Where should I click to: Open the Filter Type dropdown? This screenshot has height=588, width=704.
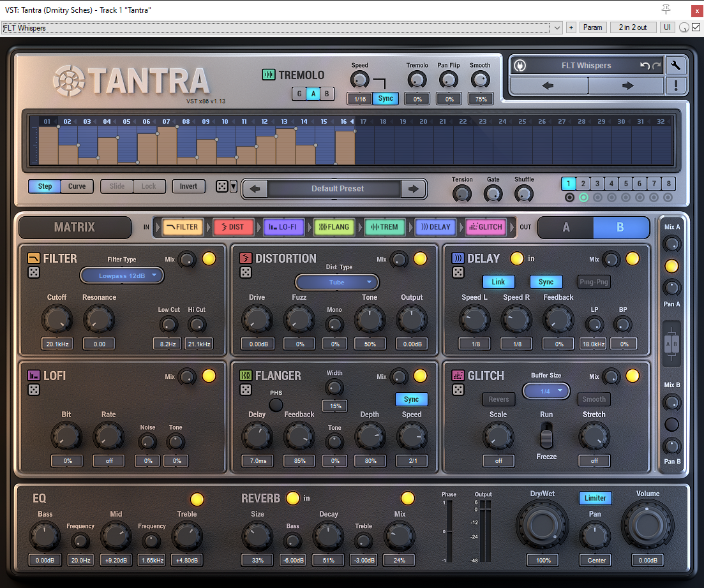pyautogui.click(x=122, y=276)
